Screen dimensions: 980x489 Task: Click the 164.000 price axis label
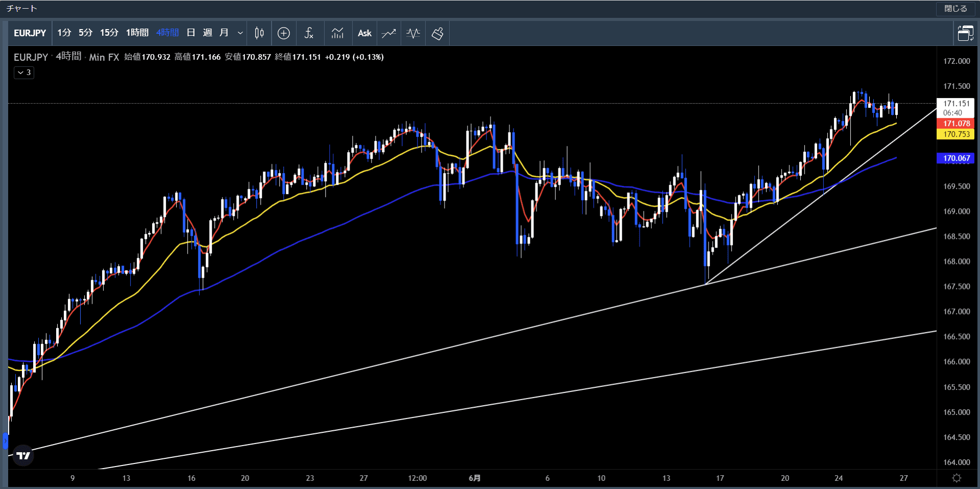pos(957,462)
